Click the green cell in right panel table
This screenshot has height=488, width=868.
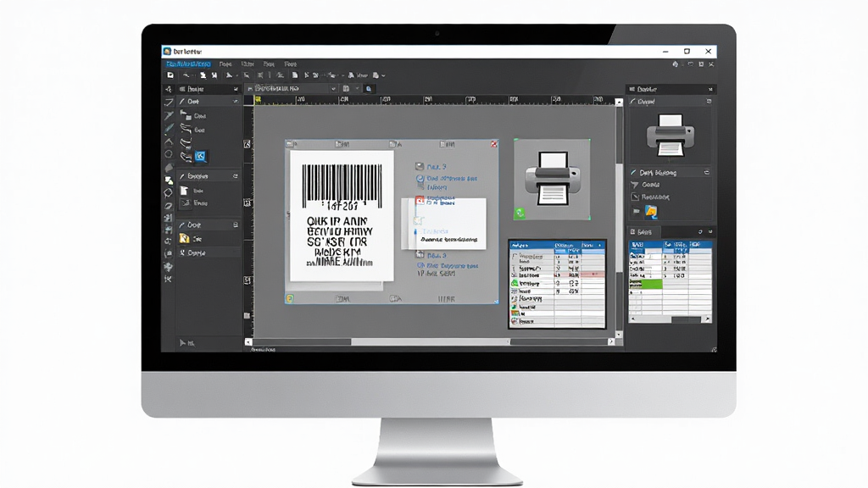(x=645, y=284)
